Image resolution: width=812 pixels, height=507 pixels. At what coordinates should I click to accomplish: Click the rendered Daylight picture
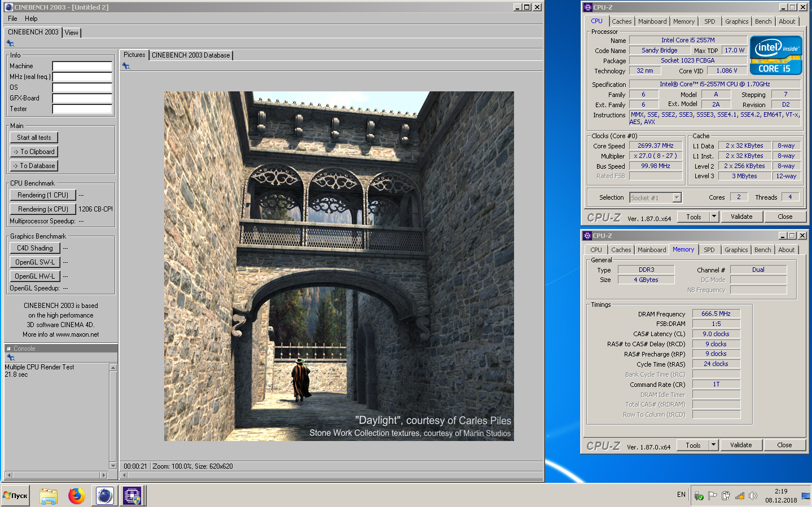tap(339, 266)
